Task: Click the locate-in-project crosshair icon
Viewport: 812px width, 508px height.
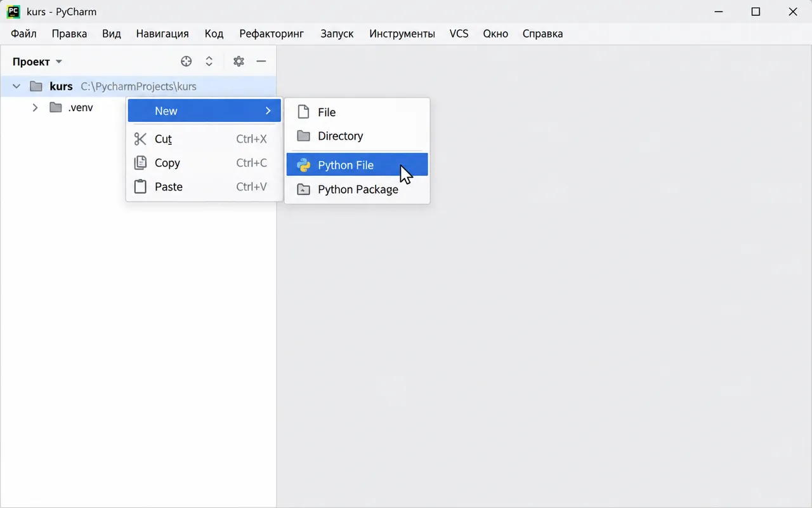Action: (x=186, y=62)
